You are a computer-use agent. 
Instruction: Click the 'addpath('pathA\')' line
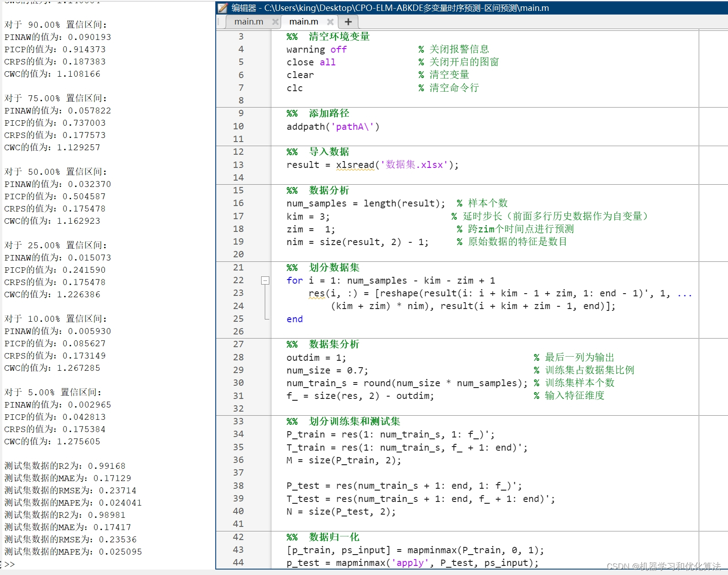(x=333, y=127)
